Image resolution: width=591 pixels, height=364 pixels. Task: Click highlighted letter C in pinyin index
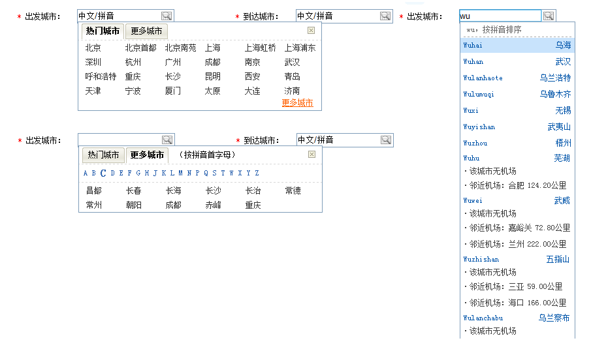103,173
